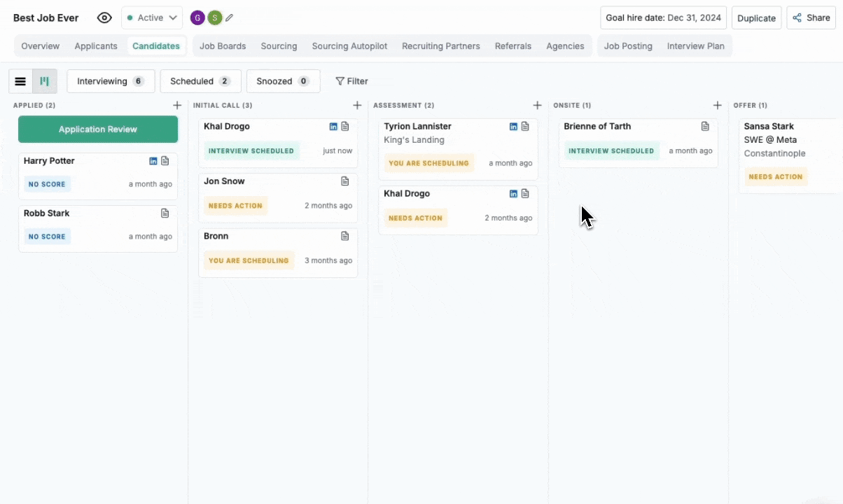The height and width of the screenshot is (504, 843).
Task: Go to the Job Boards tab
Action: pyautogui.click(x=223, y=46)
